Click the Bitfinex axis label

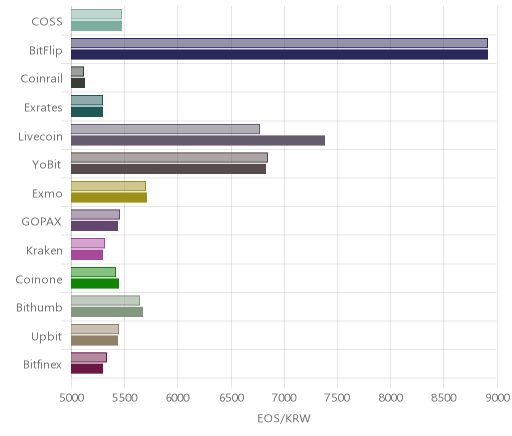42,364
